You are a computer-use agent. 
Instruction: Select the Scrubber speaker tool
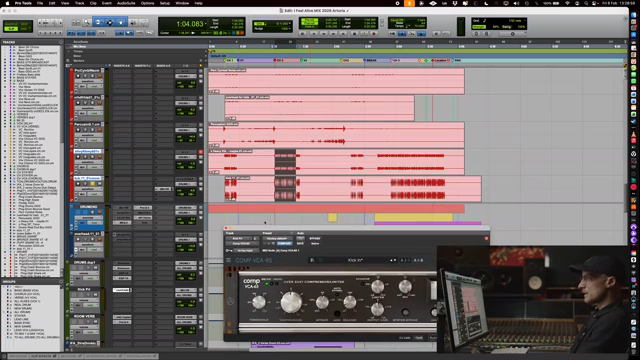point(133,22)
